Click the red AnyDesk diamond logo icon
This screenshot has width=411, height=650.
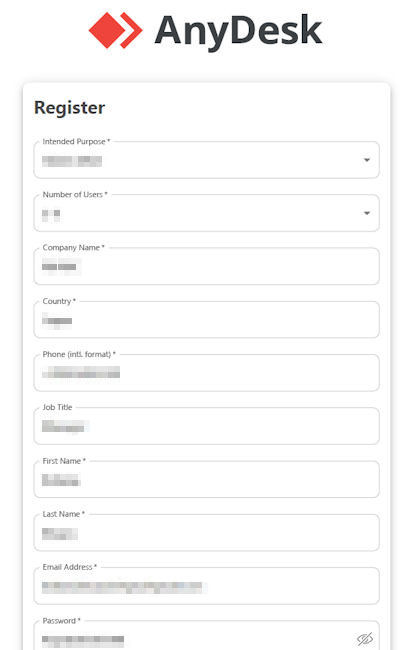(115, 30)
